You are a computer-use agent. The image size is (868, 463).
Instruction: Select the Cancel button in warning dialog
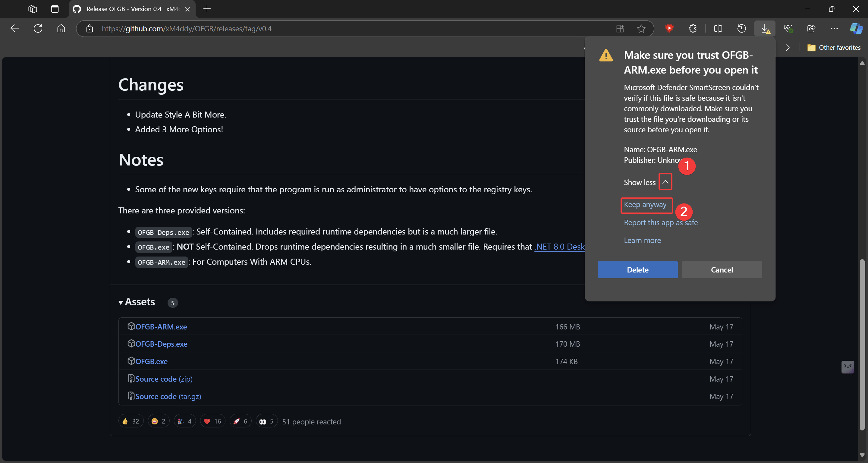tap(722, 269)
